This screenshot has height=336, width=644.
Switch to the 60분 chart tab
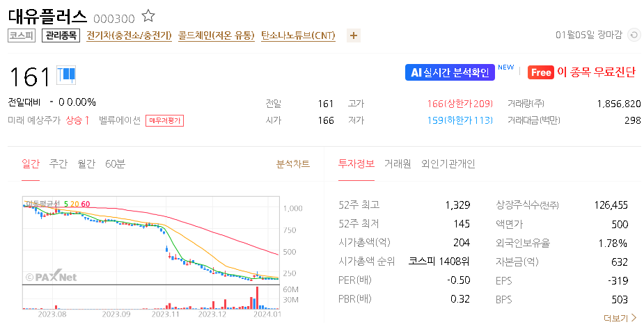(115, 164)
